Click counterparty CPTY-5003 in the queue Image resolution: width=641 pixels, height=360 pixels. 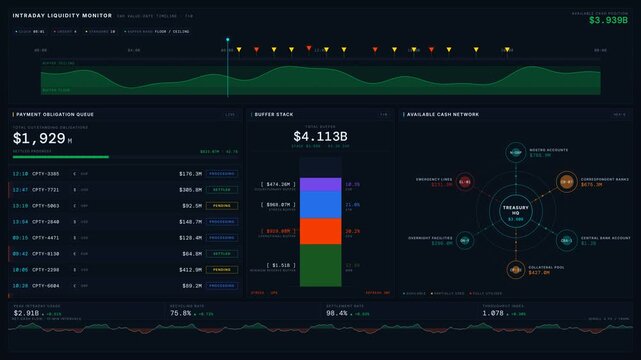[45, 206]
